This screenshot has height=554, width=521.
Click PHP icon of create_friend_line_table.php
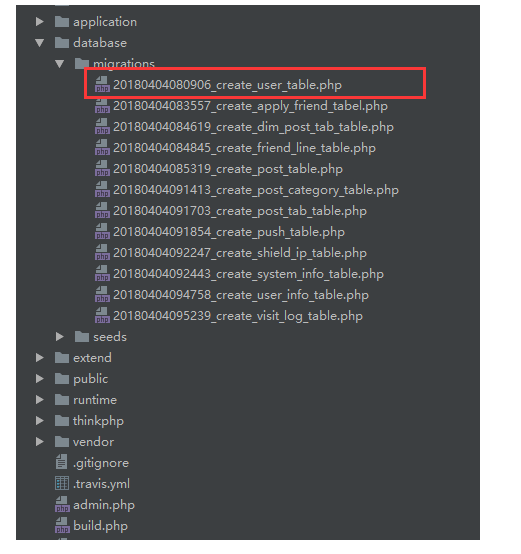[102, 148]
